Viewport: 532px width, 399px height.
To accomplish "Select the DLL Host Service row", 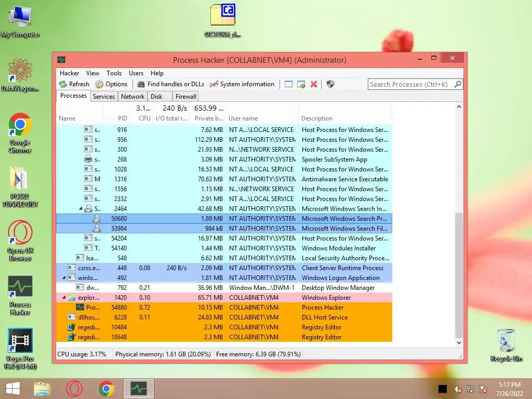I will point(224,317).
